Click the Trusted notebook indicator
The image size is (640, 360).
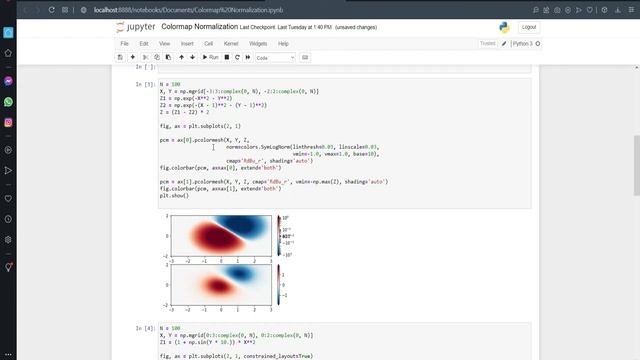click(x=487, y=43)
